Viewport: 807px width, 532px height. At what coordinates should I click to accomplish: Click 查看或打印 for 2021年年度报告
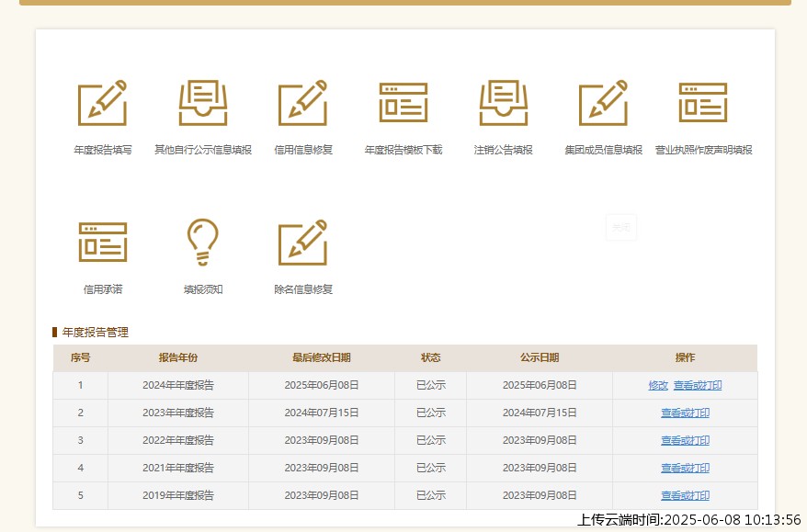685,468
